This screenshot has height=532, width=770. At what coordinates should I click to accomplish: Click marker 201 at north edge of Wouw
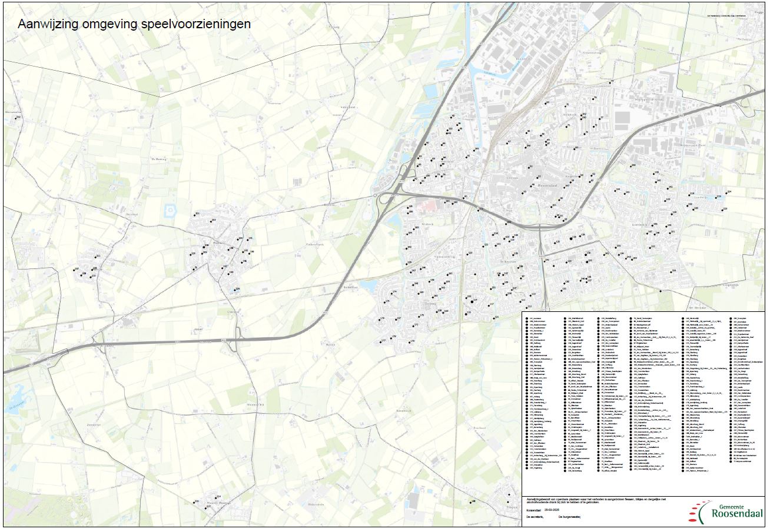pos(195,214)
